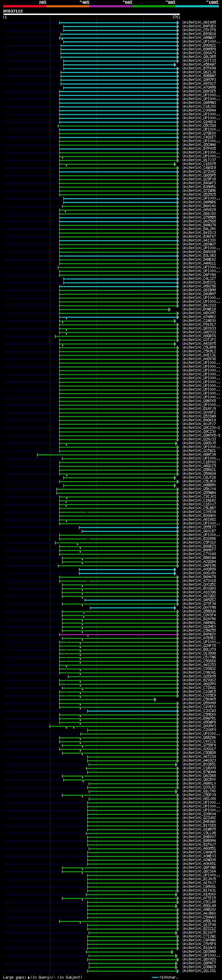Select hit label UniRef100_C0H944
The image size is (222, 980).
tap(199, 110)
